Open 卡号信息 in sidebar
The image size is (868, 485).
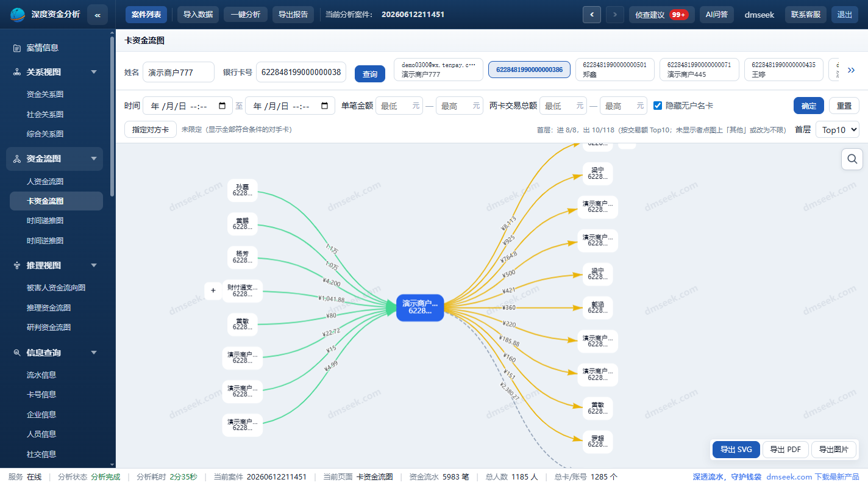coord(41,394)
